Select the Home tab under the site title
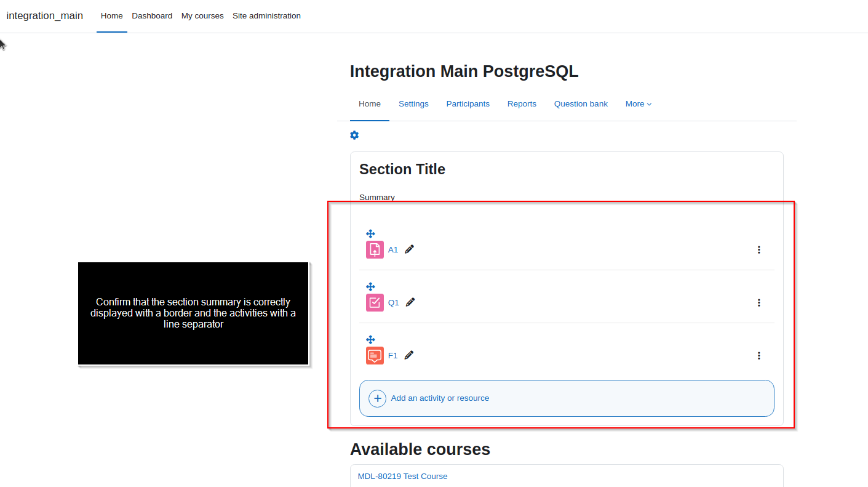This screenshot has height=487, width=868. click(370, 104)
